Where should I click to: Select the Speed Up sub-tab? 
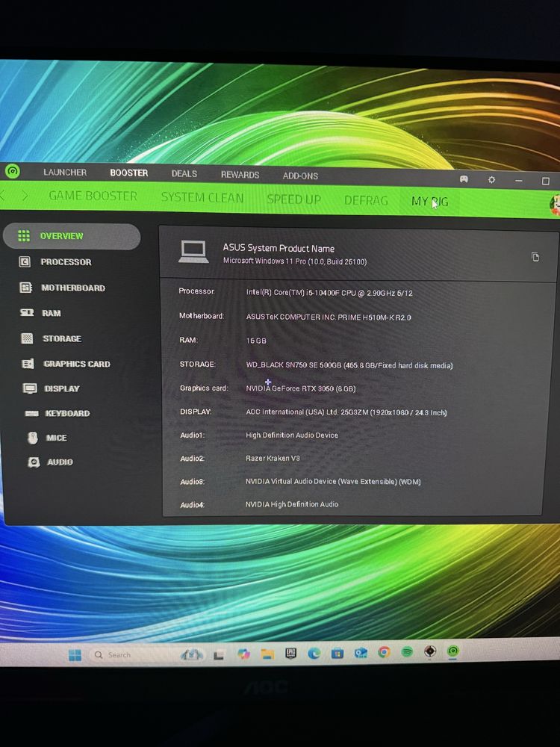coord(293,199)
